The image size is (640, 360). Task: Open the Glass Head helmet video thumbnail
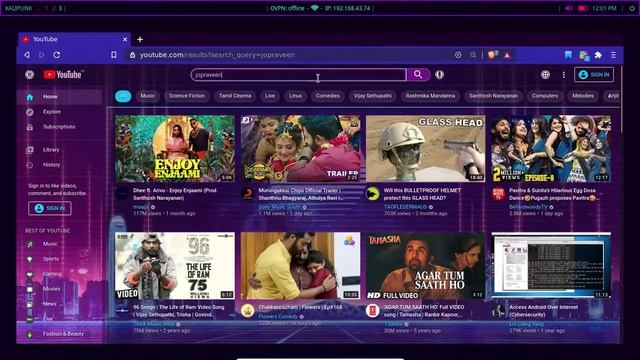click(x=426, y=149)
